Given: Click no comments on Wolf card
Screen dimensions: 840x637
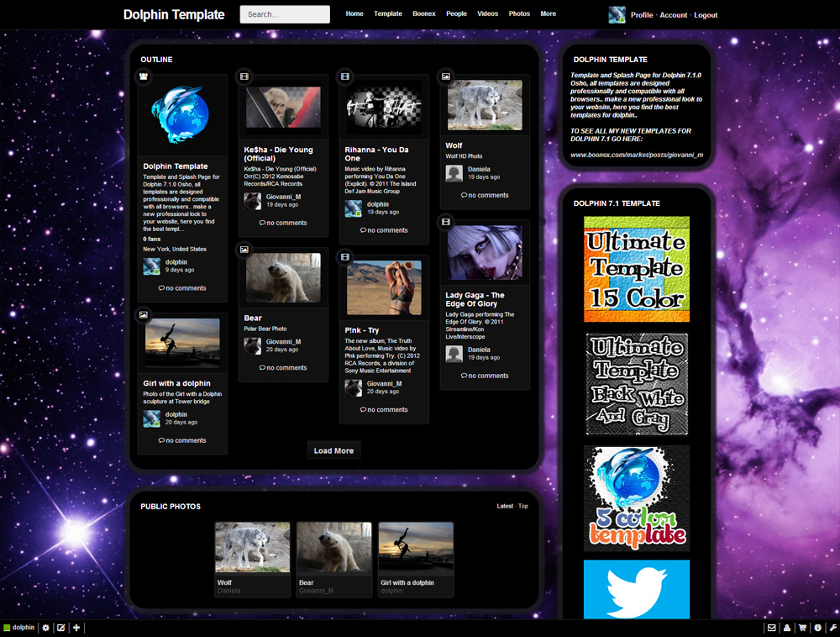Looking at the screenshot, I should [485, 196].
